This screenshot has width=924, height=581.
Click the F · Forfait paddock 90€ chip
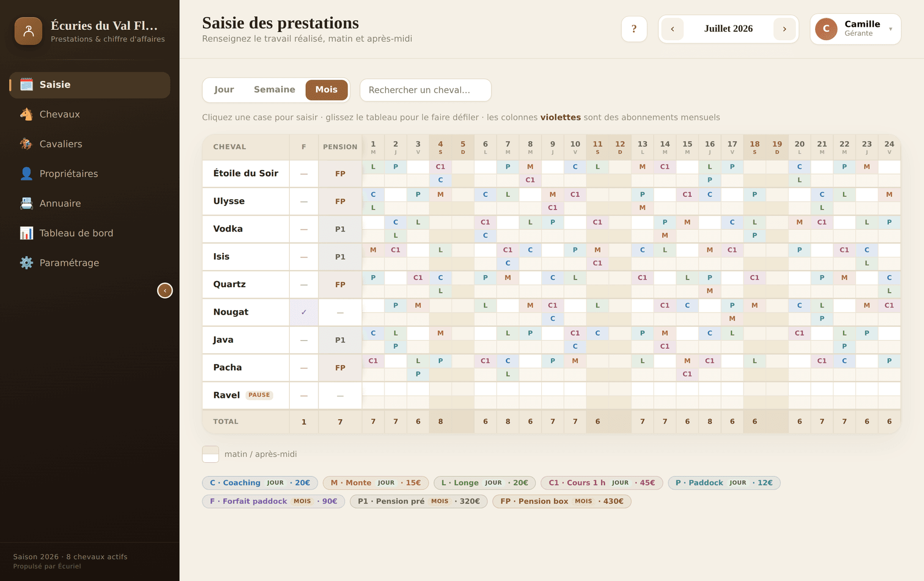[273, 501]
